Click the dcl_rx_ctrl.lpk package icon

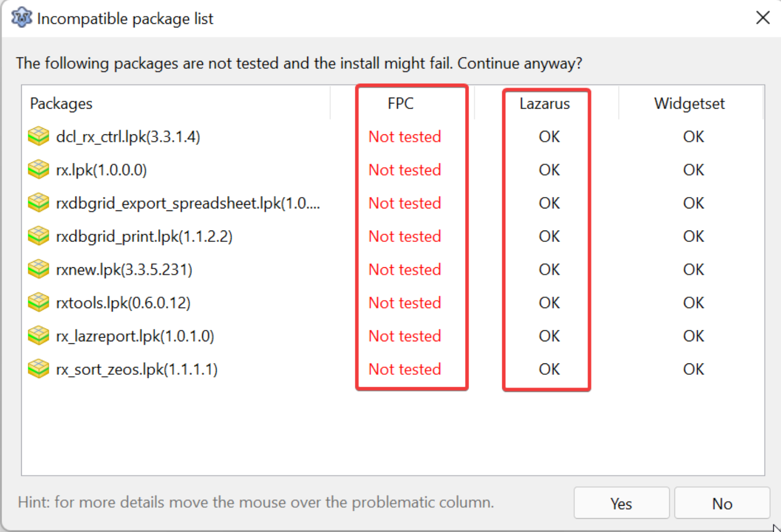(x=38, y=136)
